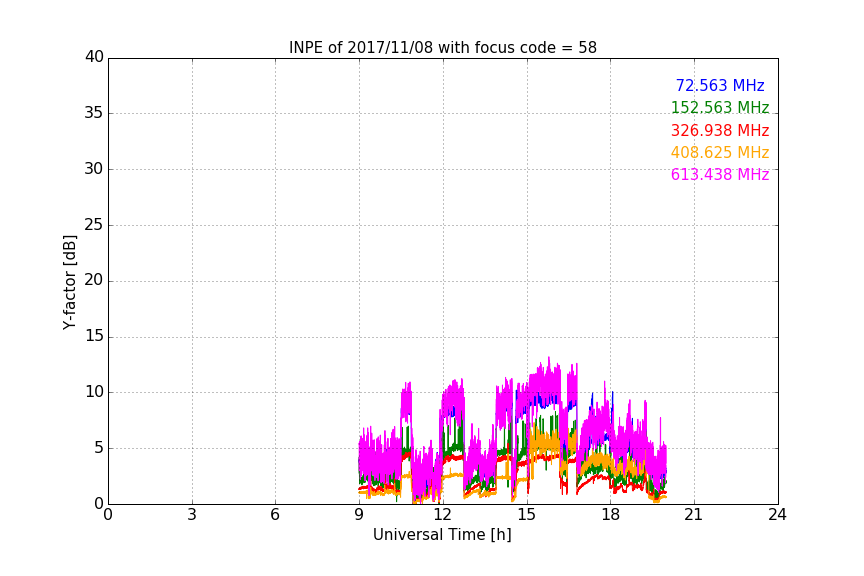
Task: Click the y-axis tick value 20
Action: coord(94,280)
